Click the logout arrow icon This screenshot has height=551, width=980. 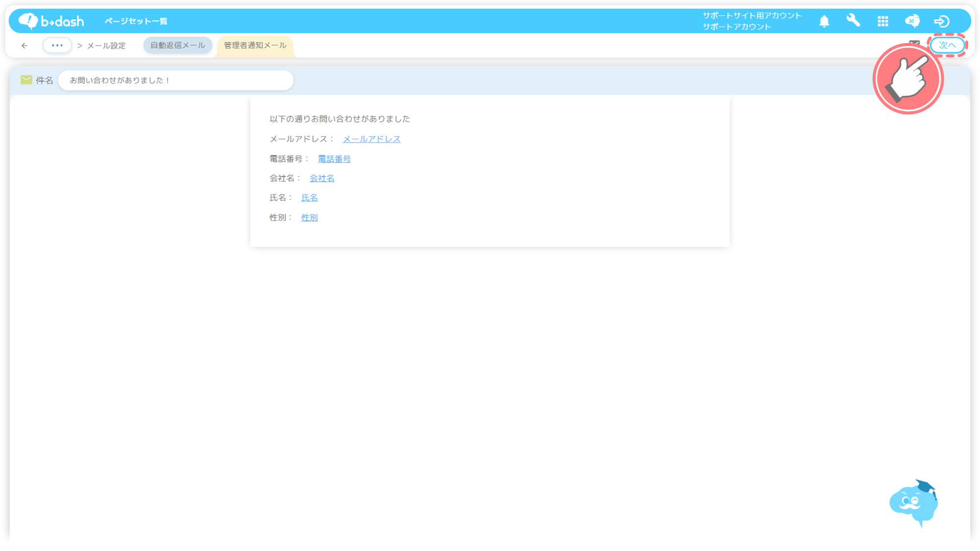tap(941, 21)
